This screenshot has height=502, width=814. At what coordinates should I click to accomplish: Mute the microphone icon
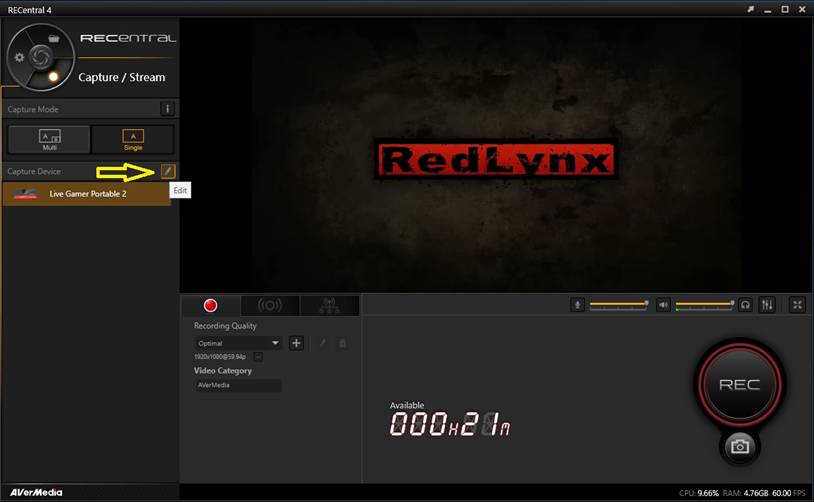(x=577, y=305)
